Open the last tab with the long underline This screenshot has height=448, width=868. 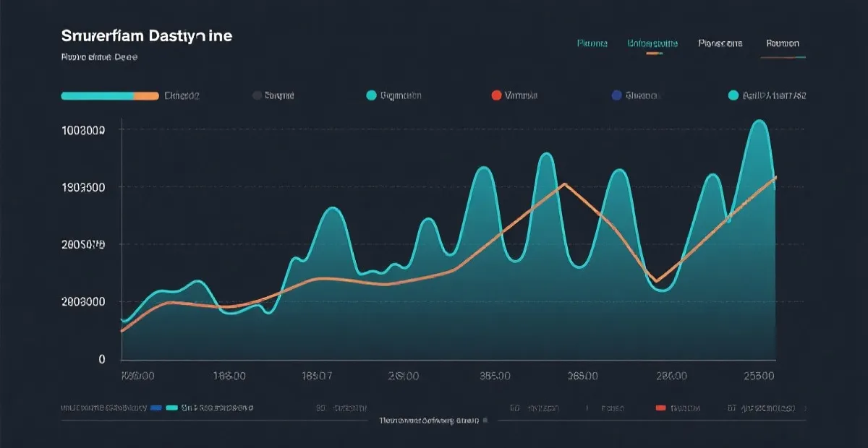783,43
